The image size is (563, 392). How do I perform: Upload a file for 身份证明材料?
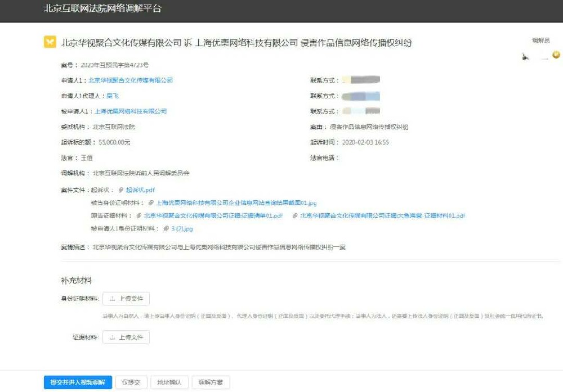tap(126, 299)
